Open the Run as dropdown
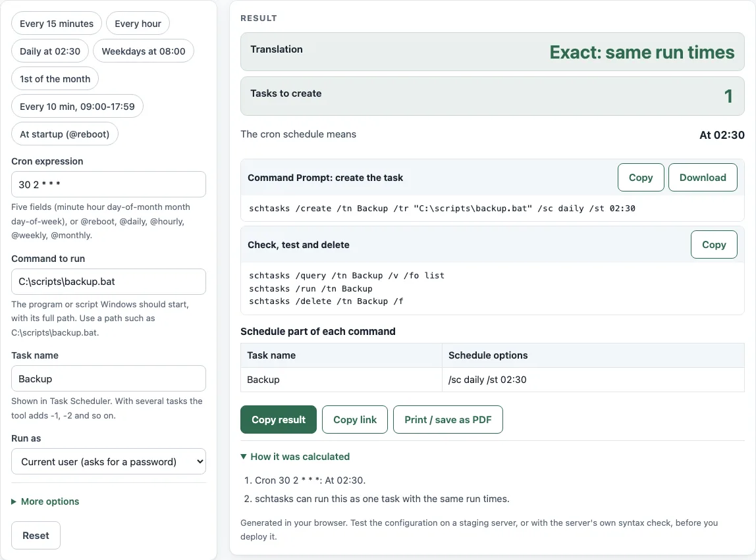The height and width of the screenshot is (560, 756). (x=109, y=462)
